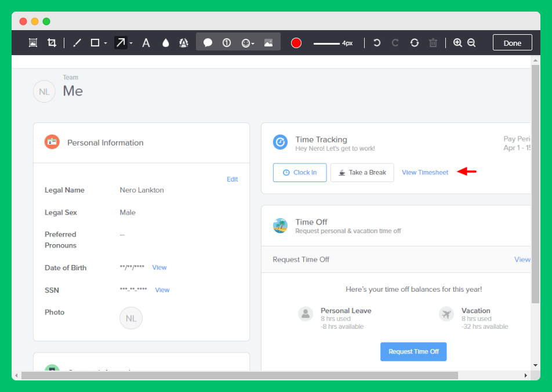Select the Text tool
The width and height of the screenshot is (552, 392).
146,43
